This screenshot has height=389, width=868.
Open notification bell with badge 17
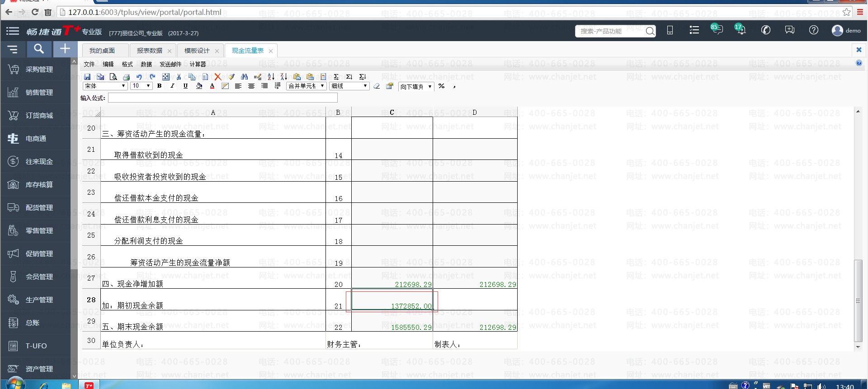click(741, 30)
